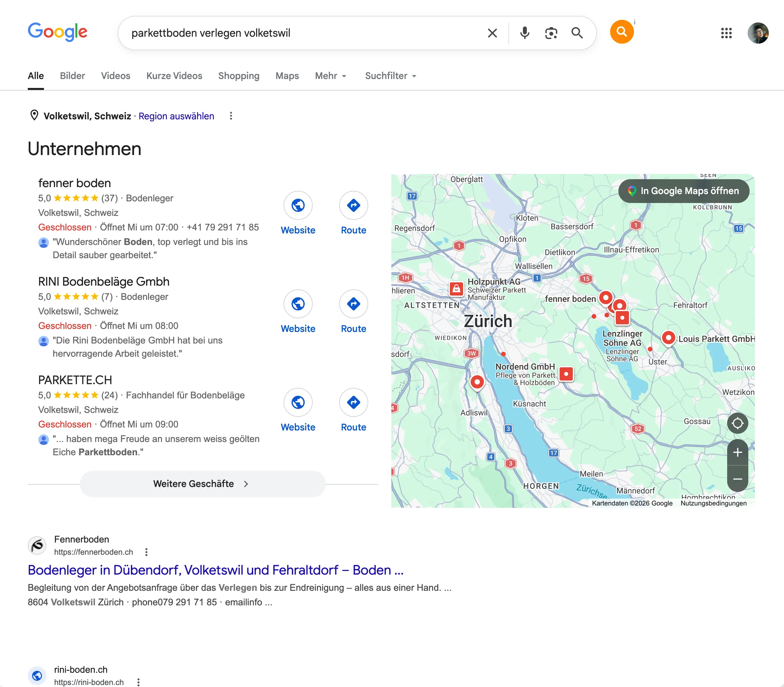784x687 pixels.
Task: Click the Google logo
Action: [x=58, y=32]
